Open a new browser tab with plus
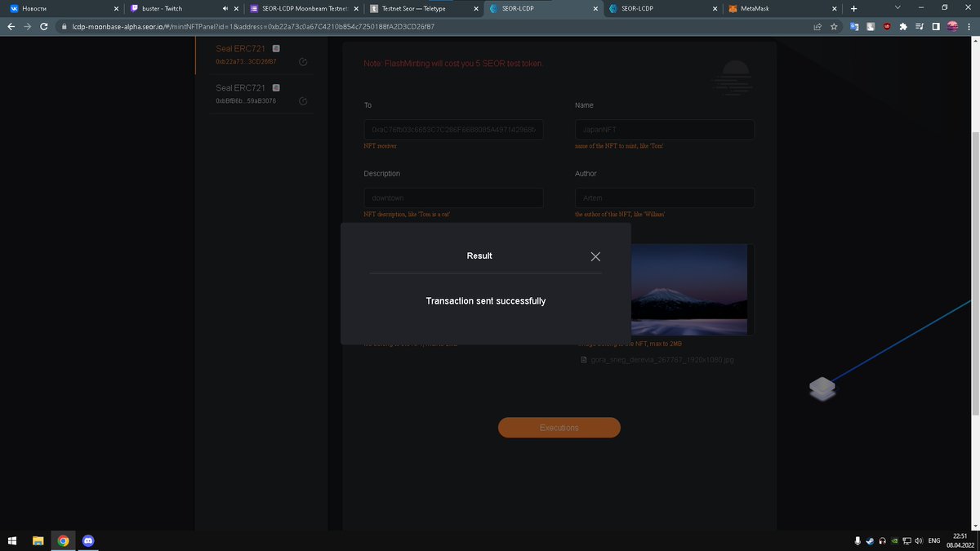This screenshot has width=980, height=551. tap(853, 8)
